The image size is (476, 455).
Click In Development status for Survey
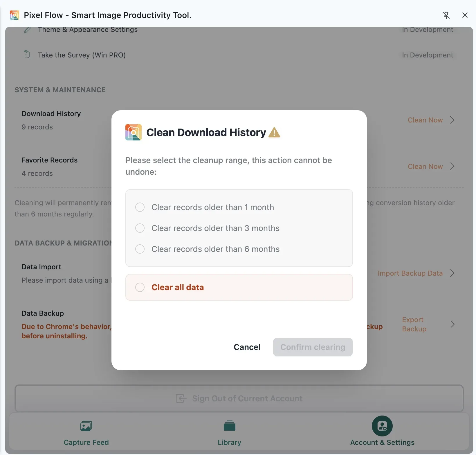(428, 55)
